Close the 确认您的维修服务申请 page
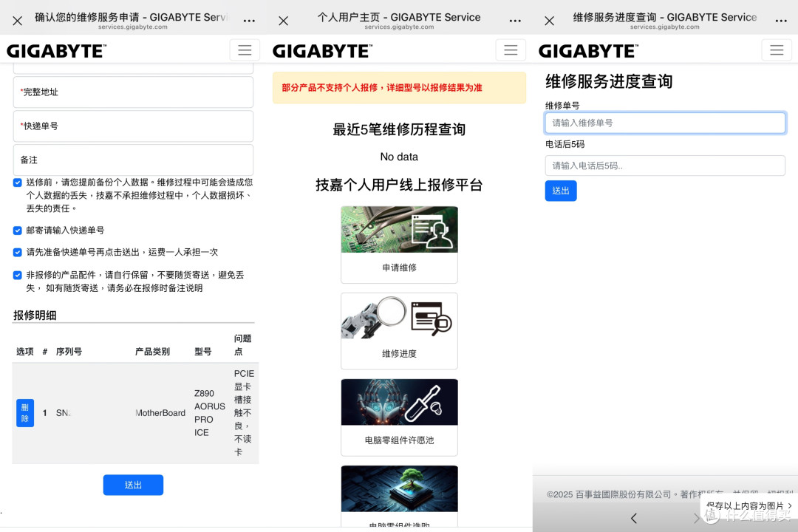The width and height of the screenshot is (798, 532). click(17, 21)
